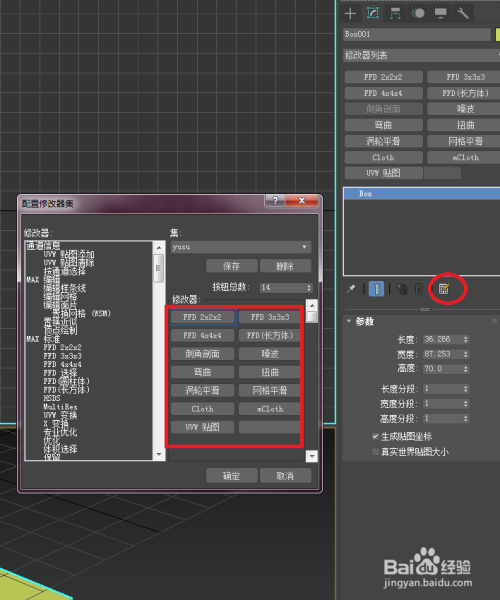Click the Remove Modifier trash icon
Viewport: 500px width, 600px height.
coord(419,289)
